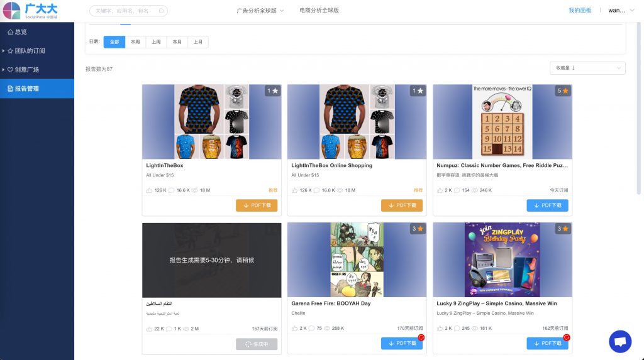The height and width of the screenshot is (360, 644).
Task: Click comment icon on LightInTheBox Online Shopping card
Action: (317, 190)
